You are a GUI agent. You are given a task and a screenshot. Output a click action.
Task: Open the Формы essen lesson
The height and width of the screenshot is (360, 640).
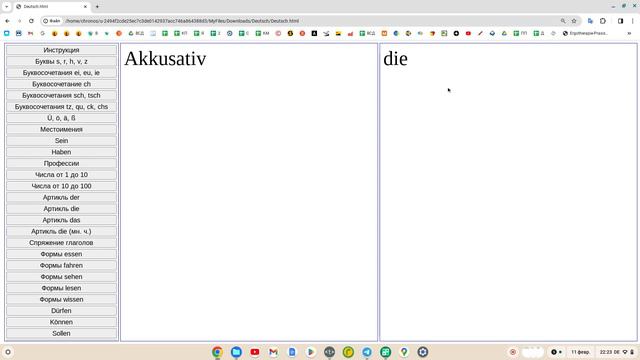pyautogui.click(x=61, y=254)
